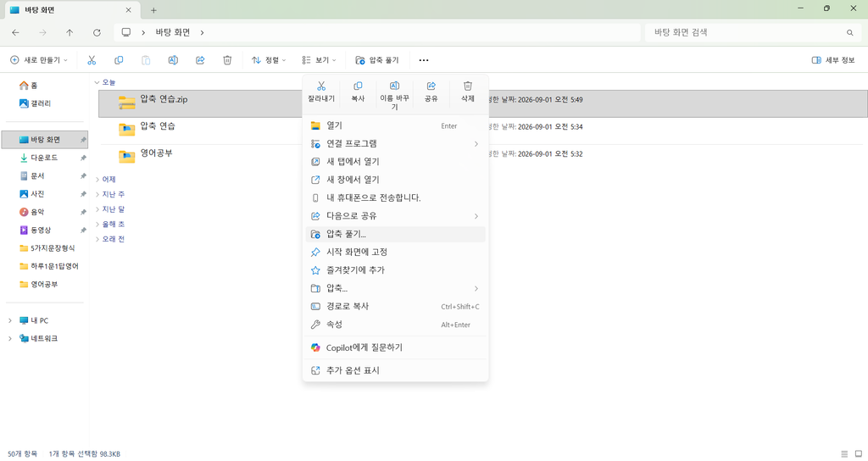Viewport: 868px width, 461px height.
Task: Choose 새 탭에서 열기
Action: pyautogui.click(x=395, y=162)
